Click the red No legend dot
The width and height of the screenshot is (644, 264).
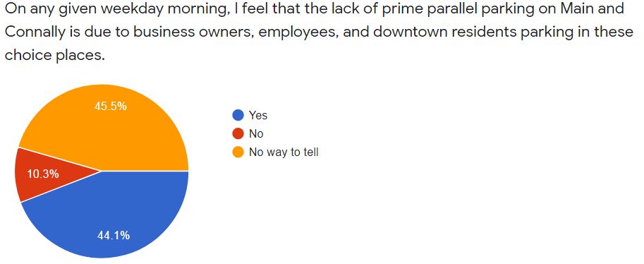pyautogui.click(x=238, y=133)
